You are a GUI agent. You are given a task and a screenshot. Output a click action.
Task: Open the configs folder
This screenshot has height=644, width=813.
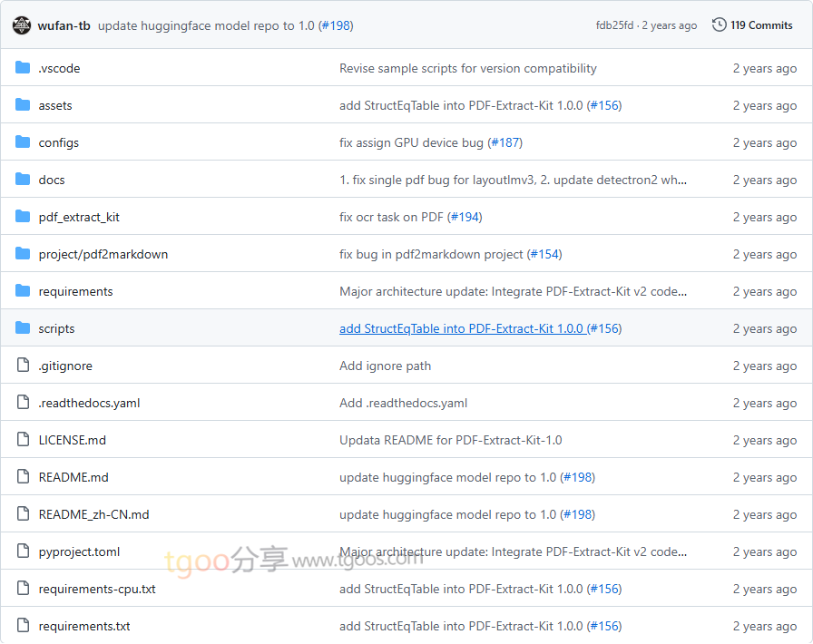click(x=58, y=142)
